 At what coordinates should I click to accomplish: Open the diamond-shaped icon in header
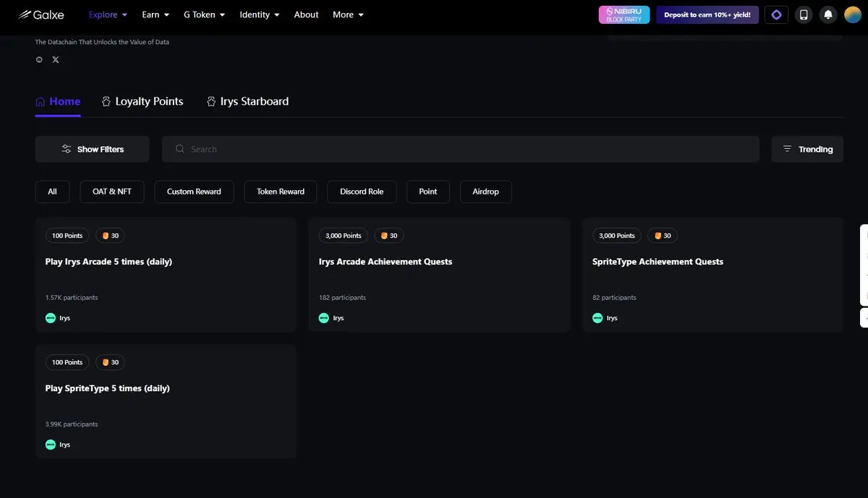(x=777, y=14)
